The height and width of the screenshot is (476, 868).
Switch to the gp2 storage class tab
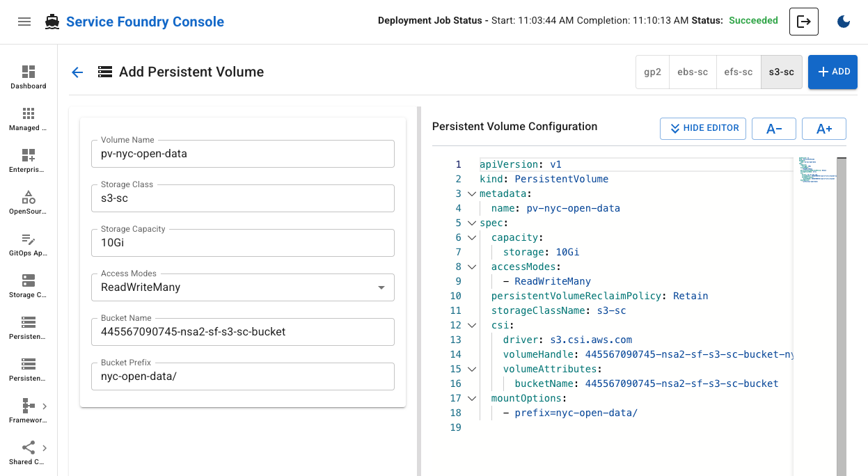coord(652,72)
